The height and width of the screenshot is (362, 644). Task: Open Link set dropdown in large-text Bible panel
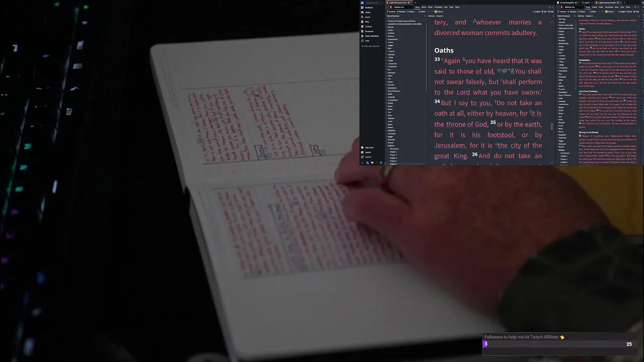pyautogui.click(x=439, y=12)
